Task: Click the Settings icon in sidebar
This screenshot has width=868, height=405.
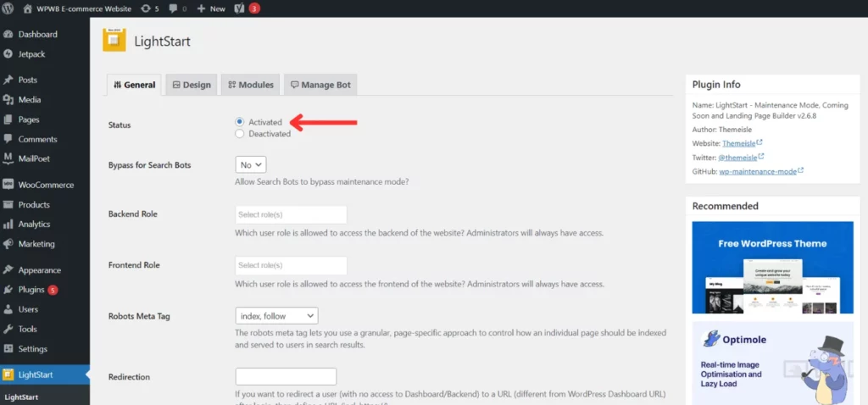Action: pyautogui.click(x=8, y=349)
